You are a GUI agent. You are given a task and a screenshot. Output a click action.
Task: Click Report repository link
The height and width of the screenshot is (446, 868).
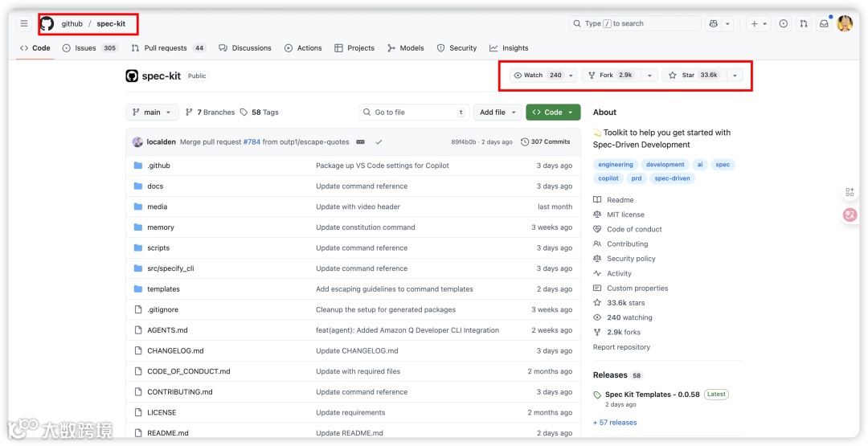click(621, 347)
